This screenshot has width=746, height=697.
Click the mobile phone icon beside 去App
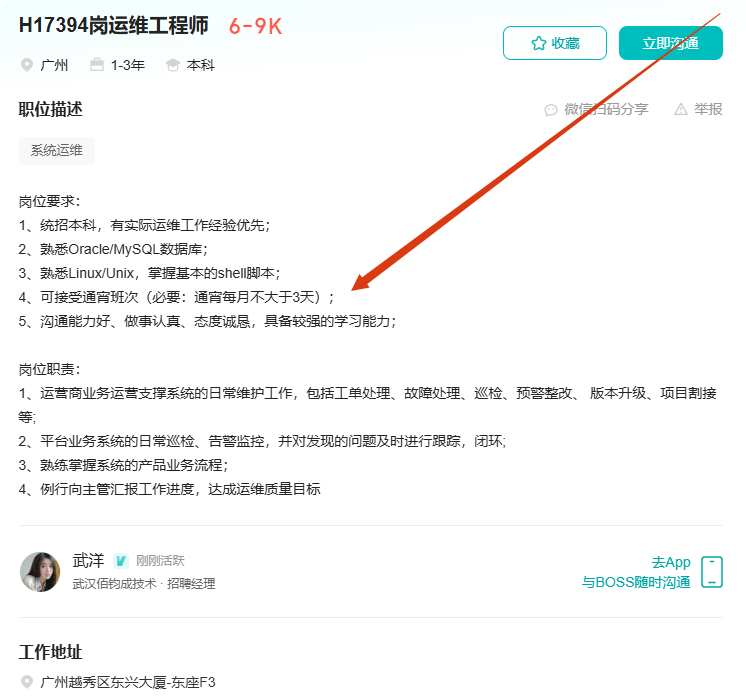712,572
